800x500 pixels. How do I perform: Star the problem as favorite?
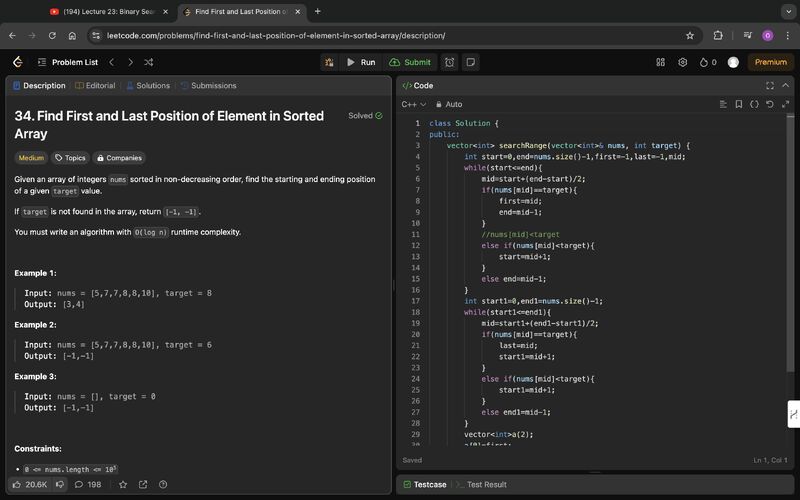(x=123, y=485)
